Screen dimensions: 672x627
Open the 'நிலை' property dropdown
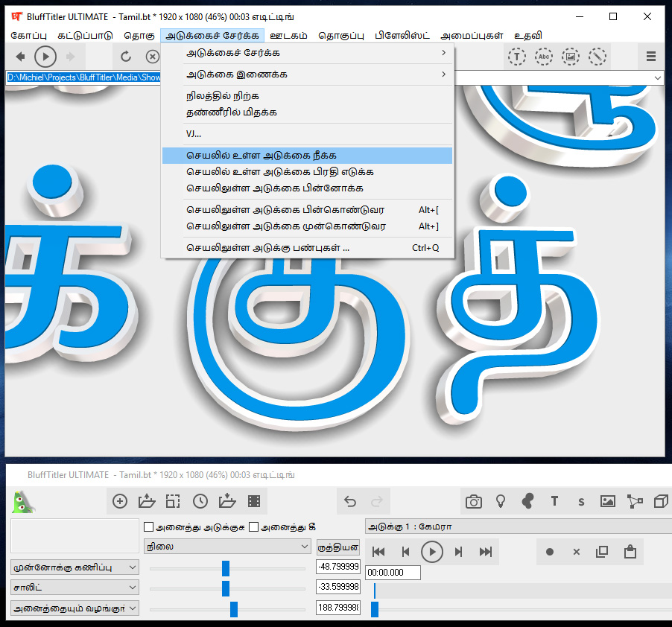pos(227,547)
